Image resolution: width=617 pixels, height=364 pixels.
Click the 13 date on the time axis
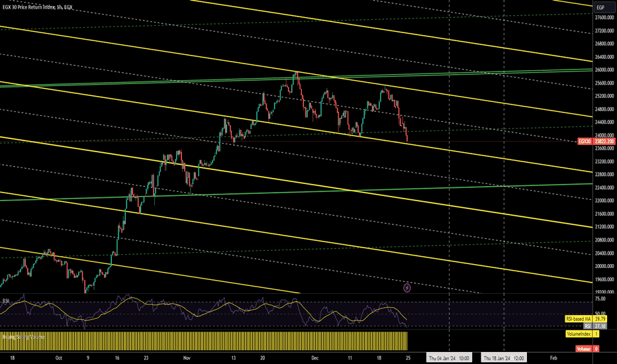233,358
